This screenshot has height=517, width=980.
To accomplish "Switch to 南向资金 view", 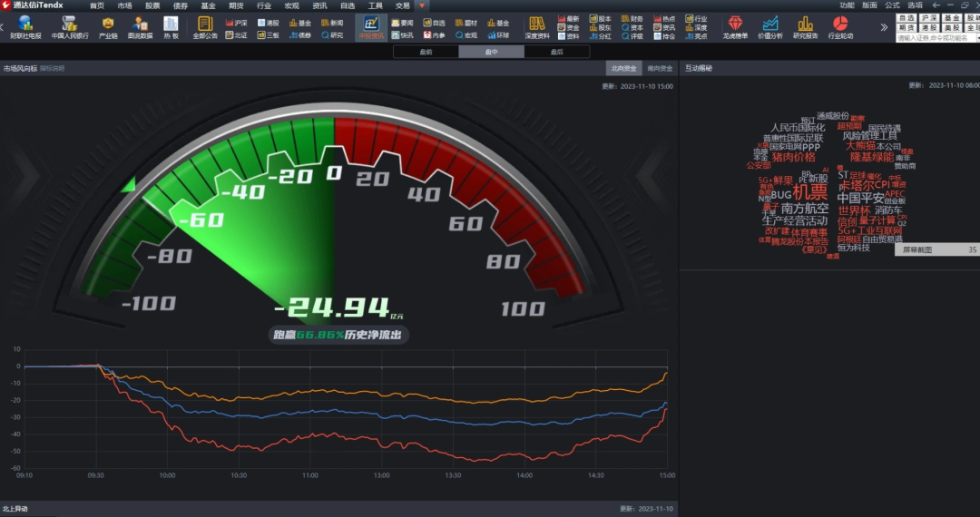I will click(660, 69).
